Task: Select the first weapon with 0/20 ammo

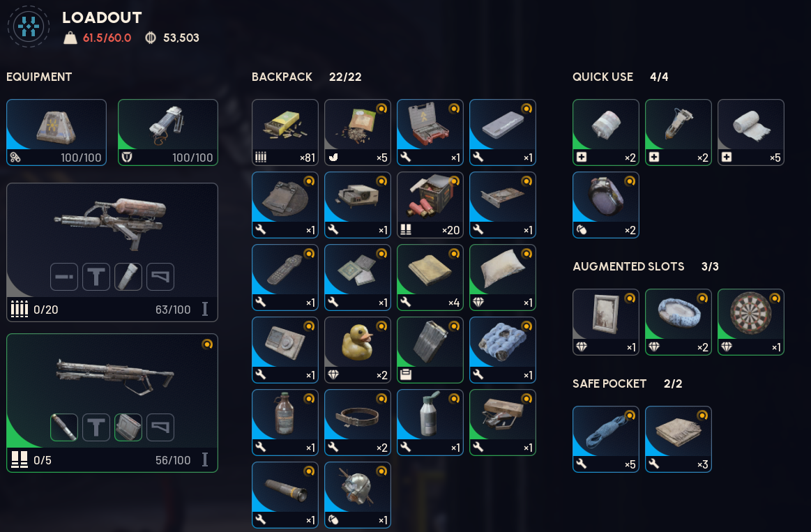Action: 112,252
